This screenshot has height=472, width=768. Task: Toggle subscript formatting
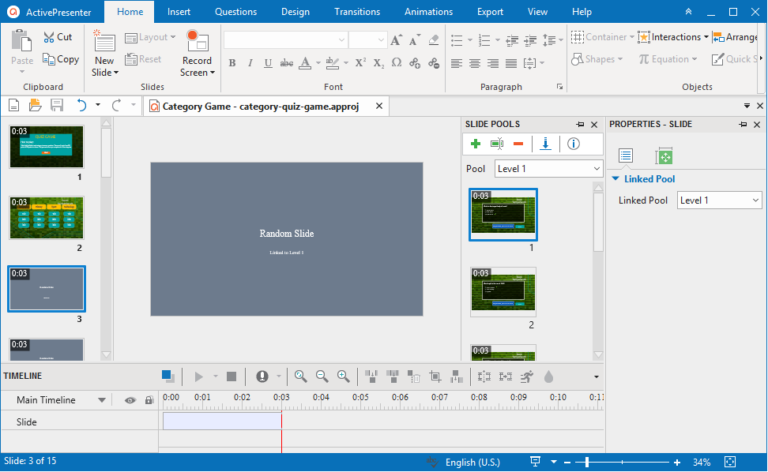379,63
